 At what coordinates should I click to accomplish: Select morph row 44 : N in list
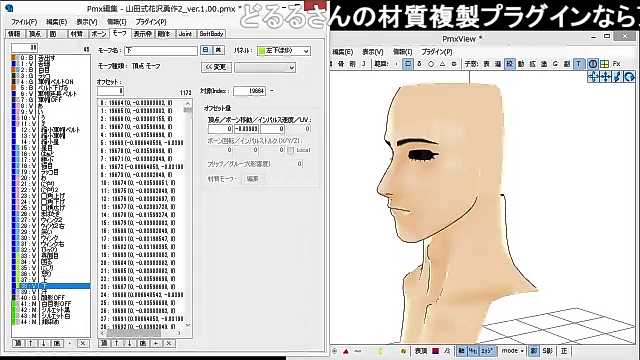tap(51, 322)
